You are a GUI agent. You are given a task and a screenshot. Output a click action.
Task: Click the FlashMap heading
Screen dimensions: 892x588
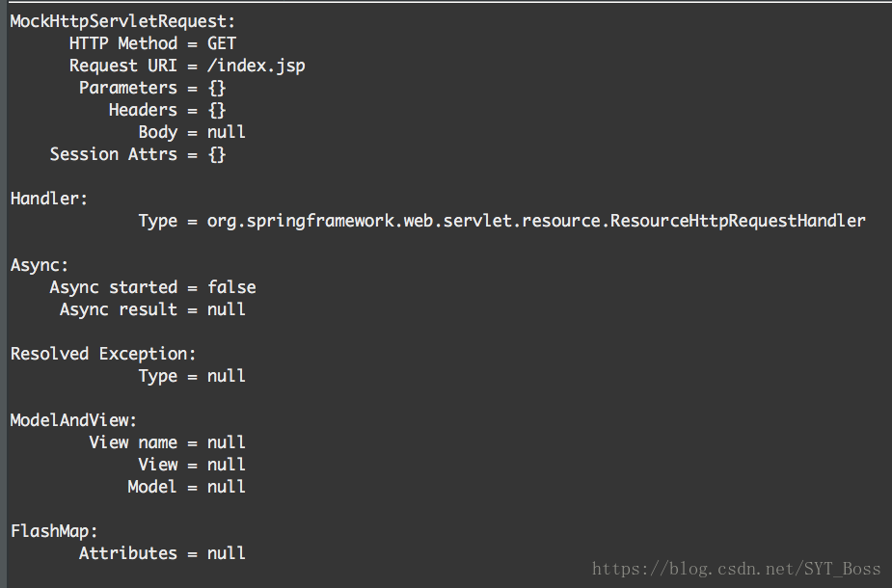click(54, 531)
